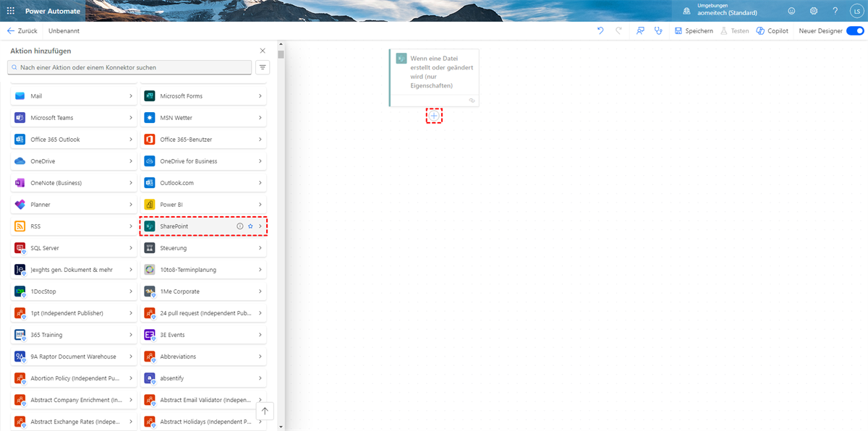Open the Umgebungen environment selector

[x=720, y=9]
